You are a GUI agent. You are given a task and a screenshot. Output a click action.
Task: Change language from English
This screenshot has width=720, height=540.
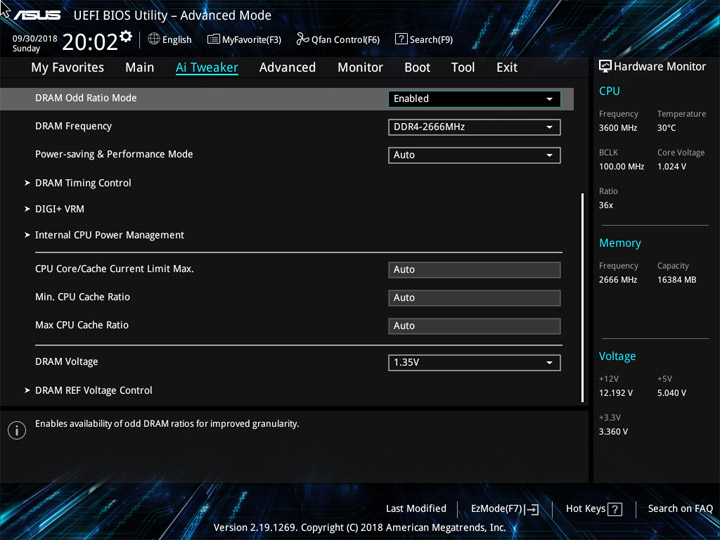pos(177,40)
